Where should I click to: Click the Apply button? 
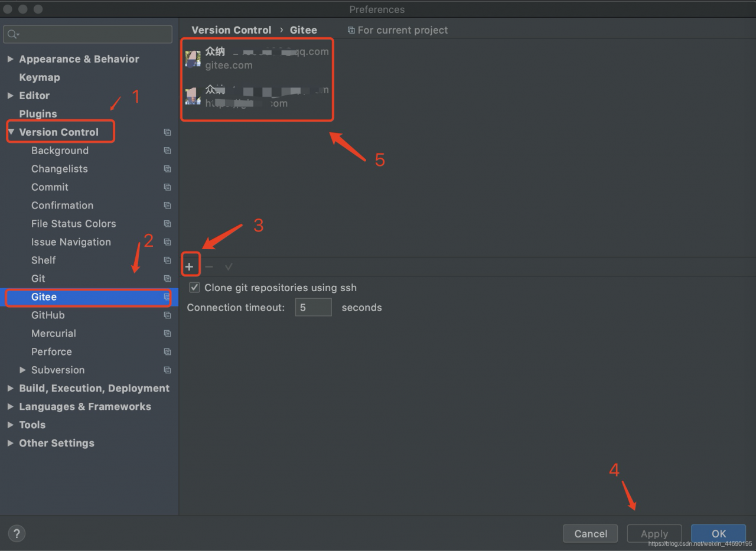654,534
